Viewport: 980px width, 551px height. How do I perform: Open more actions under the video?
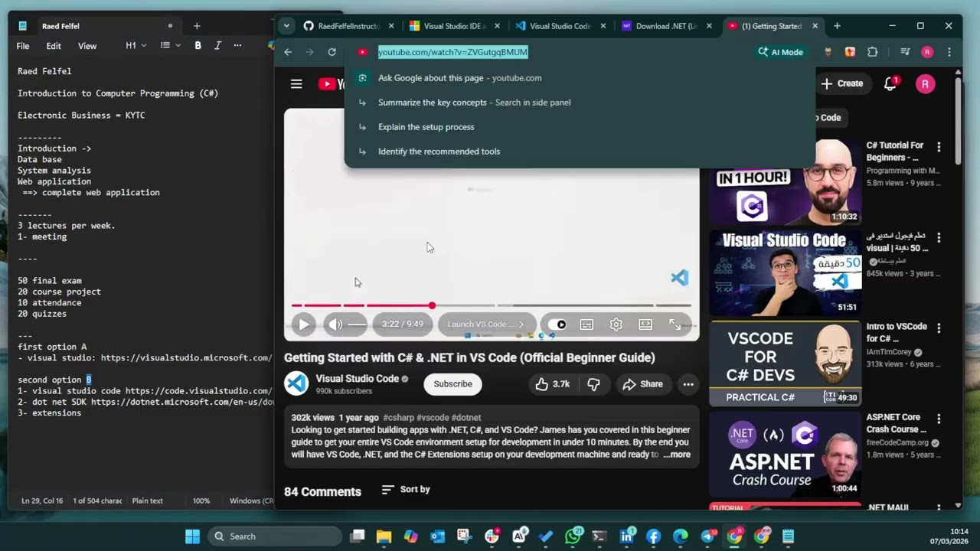tap(688, 384)
